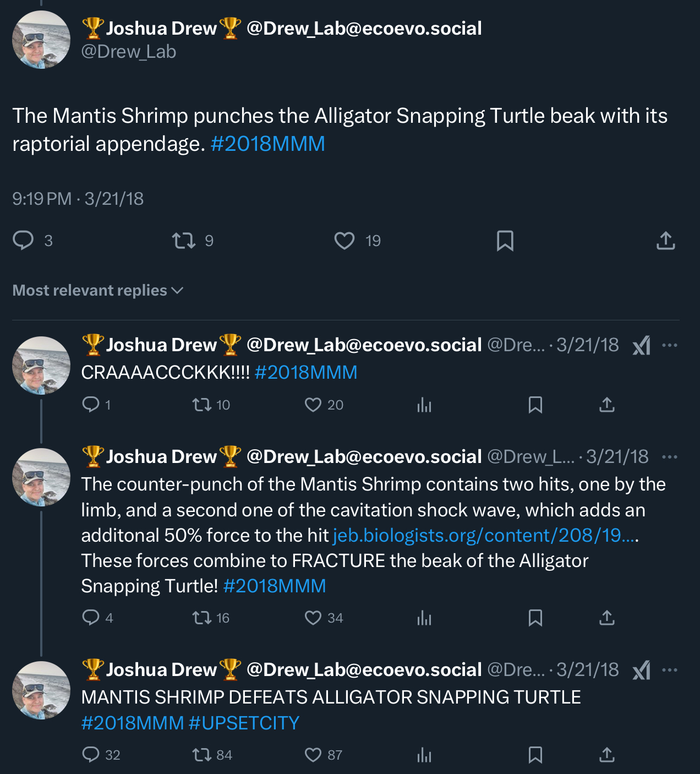This screenshot has height=774, width=700.
Task: Like the CRAAAACCCKKK reply
Action: (313, 405)
